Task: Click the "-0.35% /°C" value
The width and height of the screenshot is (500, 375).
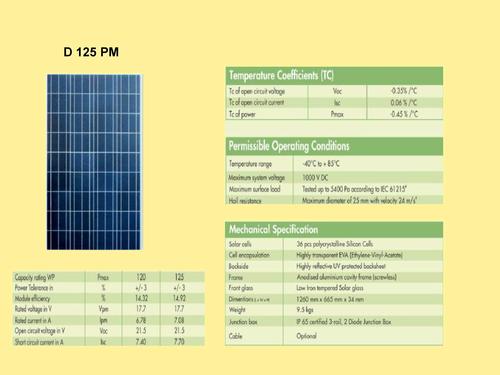Action: pyautogui.click(x=404, y=91)
